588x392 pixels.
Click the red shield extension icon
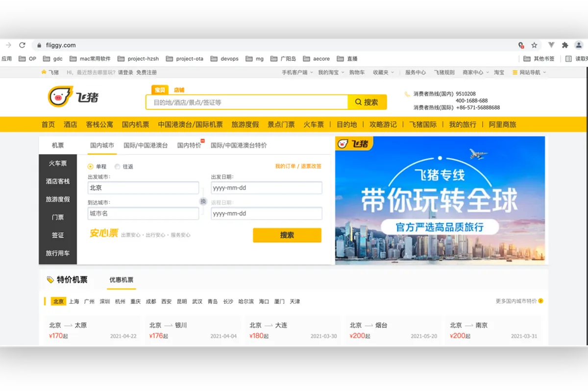(x=521, y=45)
